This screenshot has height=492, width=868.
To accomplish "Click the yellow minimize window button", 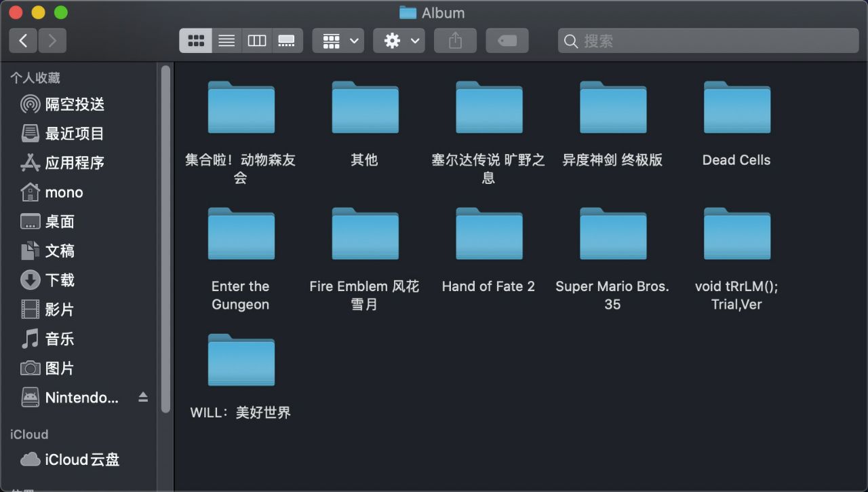I will [39, 12].
